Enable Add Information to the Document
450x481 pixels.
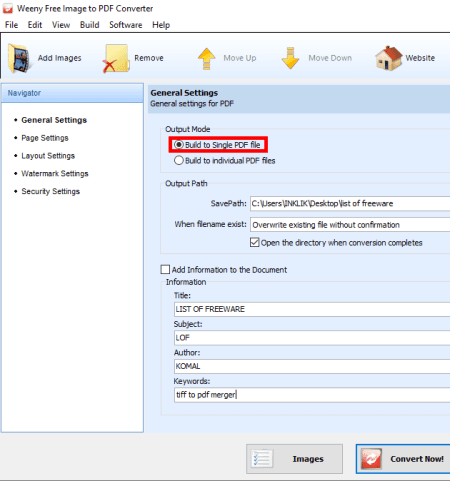point(165,269)
